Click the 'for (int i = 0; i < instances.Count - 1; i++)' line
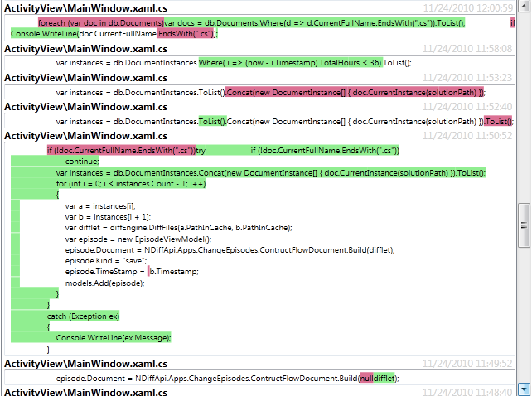 (x=131, y=184)
